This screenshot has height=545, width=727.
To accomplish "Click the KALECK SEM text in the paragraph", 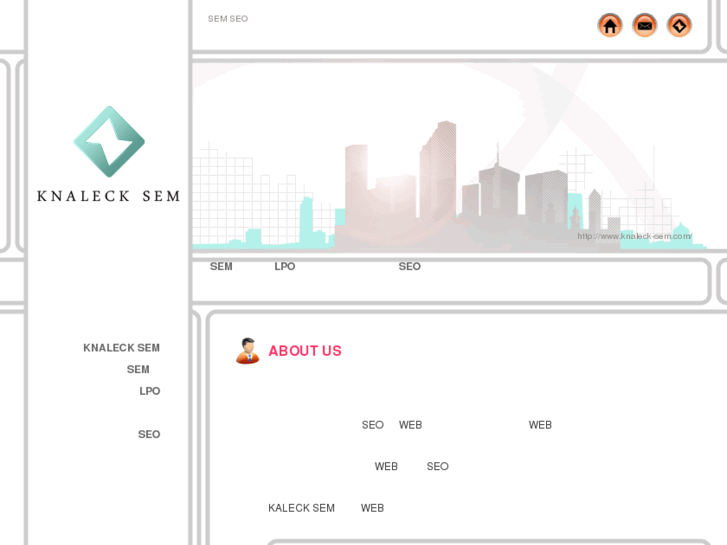I will point(301,508).
